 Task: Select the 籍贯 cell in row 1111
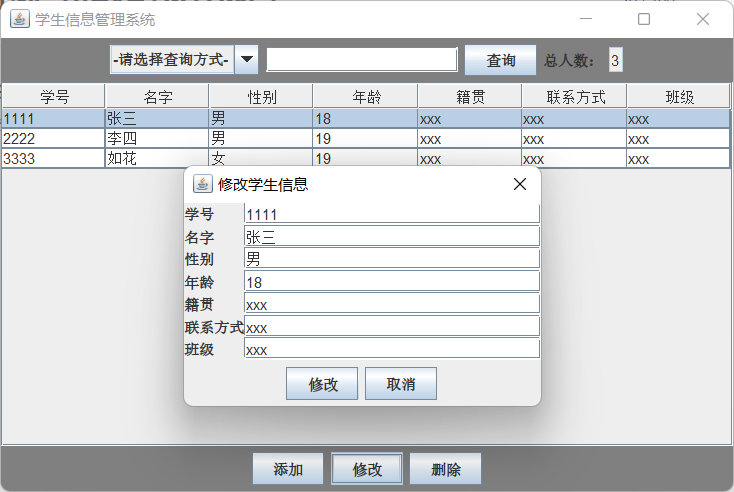coord(470,118)
